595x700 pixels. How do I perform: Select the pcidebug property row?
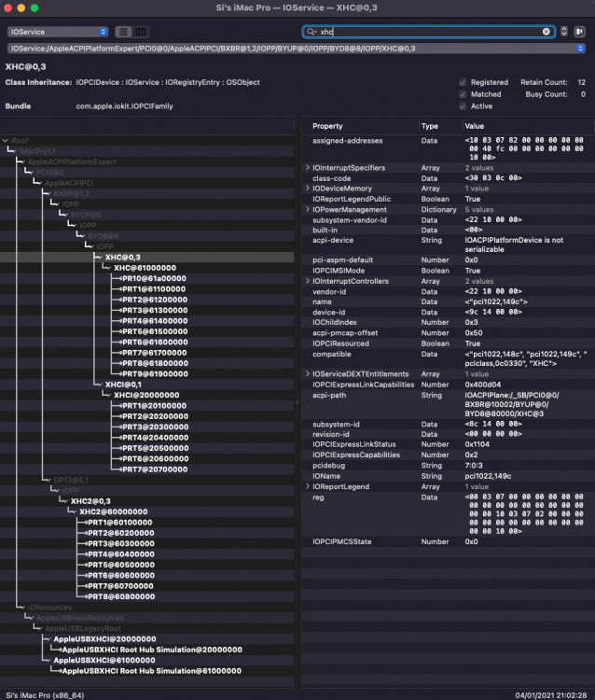[448, 466]
